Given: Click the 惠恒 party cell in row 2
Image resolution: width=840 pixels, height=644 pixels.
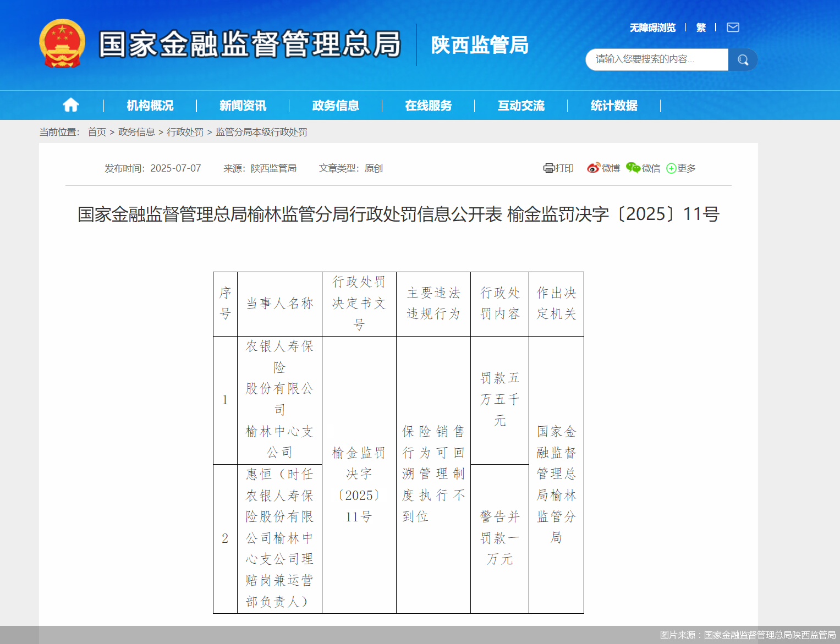Looking at the screenshot, I should point(279,538).
